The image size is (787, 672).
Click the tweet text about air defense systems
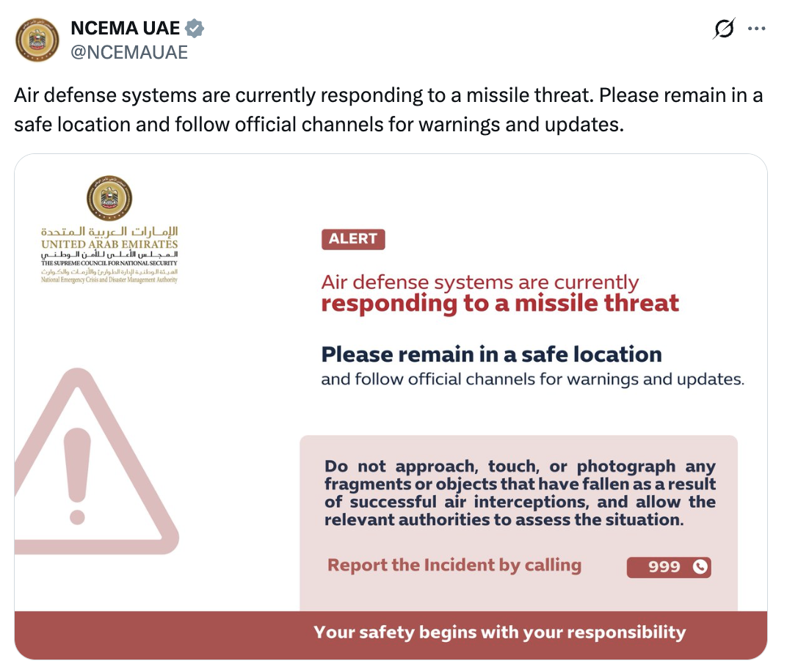(x=388, y=110)
